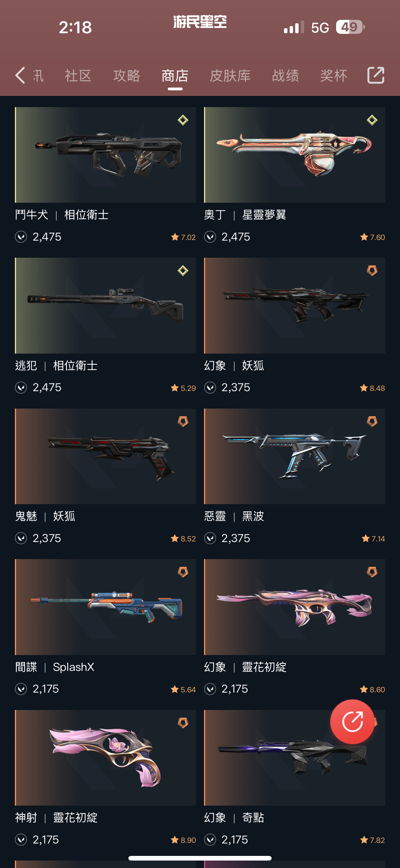This screenshot has width=400, height=868.
Task: Tap the orange tier badge on 惡靈 黑波
Action: [372, 421]
